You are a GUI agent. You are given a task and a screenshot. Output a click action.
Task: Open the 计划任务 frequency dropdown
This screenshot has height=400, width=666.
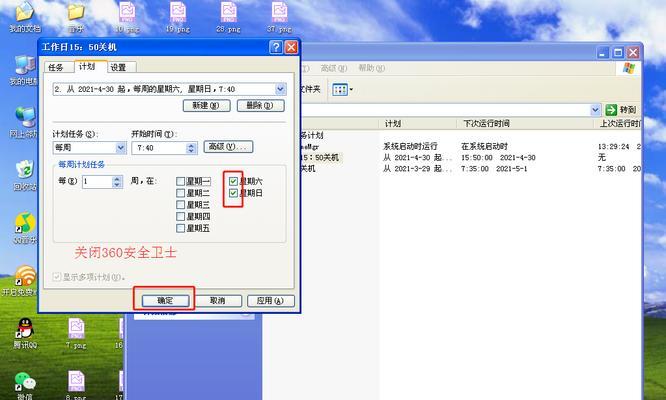point(121,148)
